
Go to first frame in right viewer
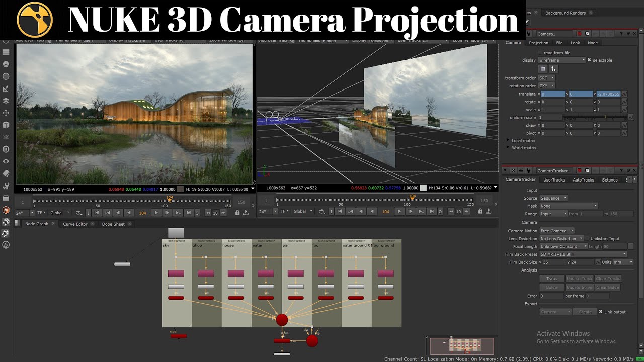(341, 211)
